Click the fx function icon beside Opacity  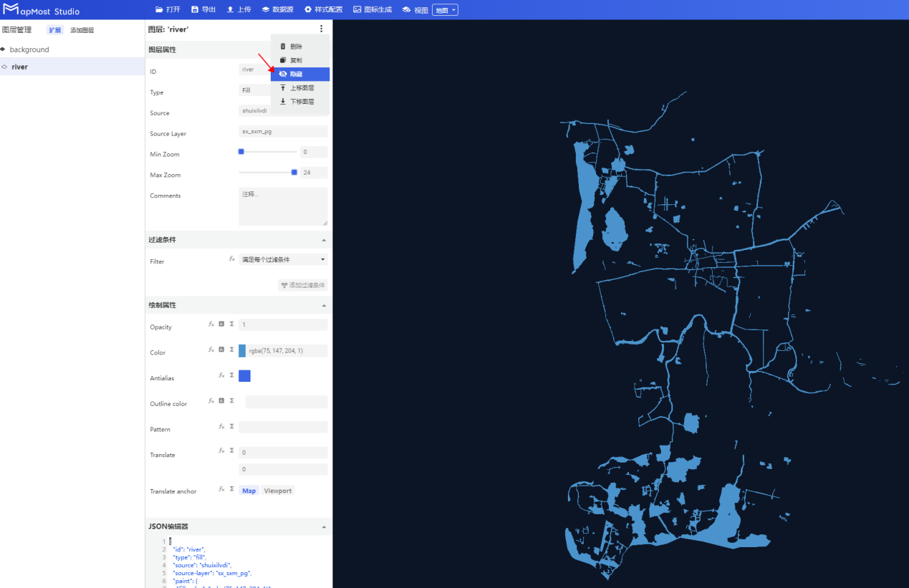click(x=211, y=324)
